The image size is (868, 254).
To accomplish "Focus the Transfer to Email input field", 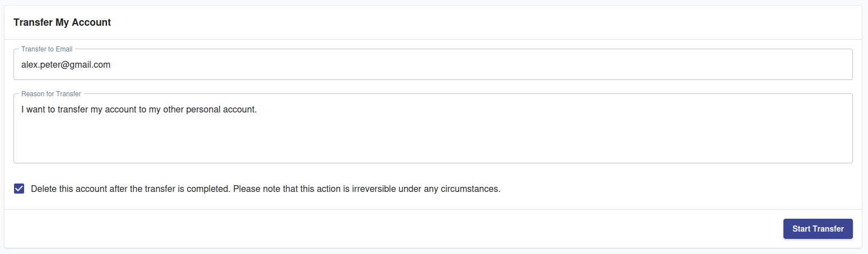I will tap(432, 65).
